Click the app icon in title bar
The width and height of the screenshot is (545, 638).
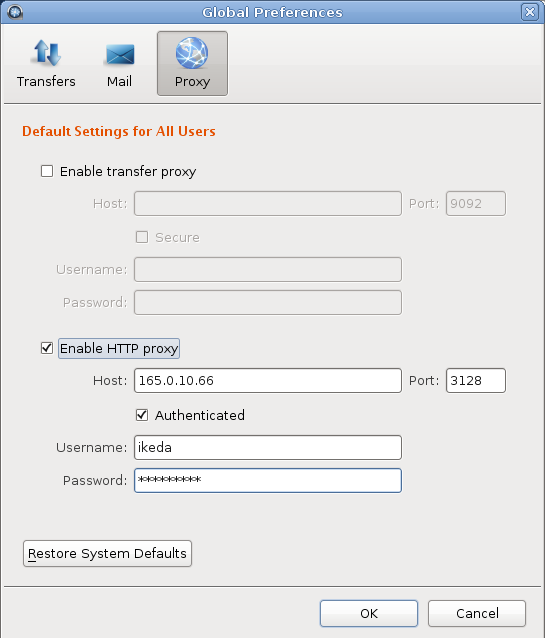click(x=15, y=12)
